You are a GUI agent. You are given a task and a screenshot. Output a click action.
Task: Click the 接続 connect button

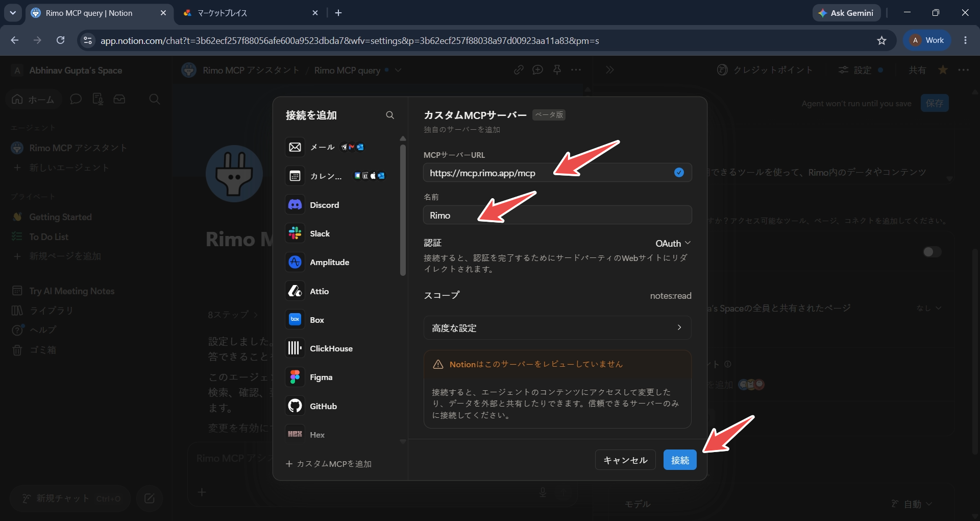pos(680,460)
